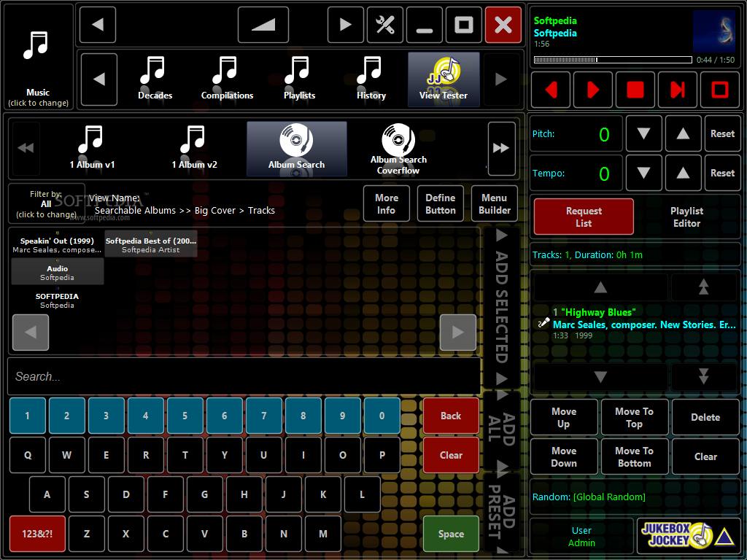
Task: Click the play arrow in top toolbar
Action: [345, 25]
